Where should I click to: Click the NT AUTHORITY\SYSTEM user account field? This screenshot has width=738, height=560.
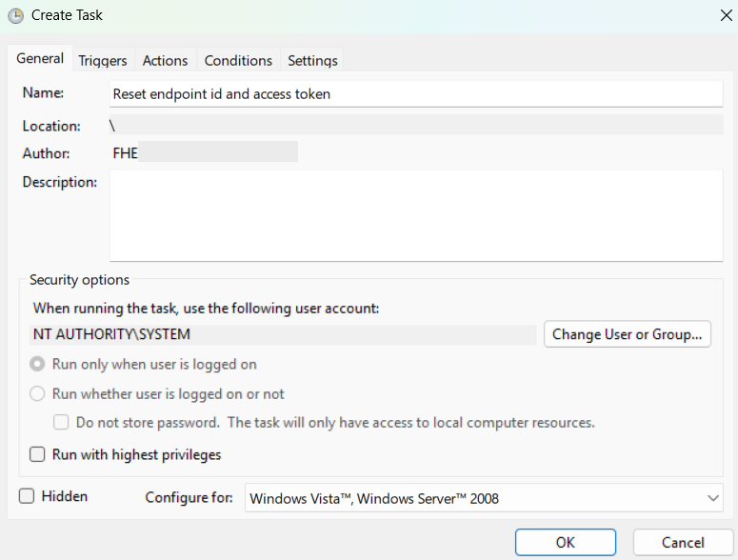click(285, 335)
